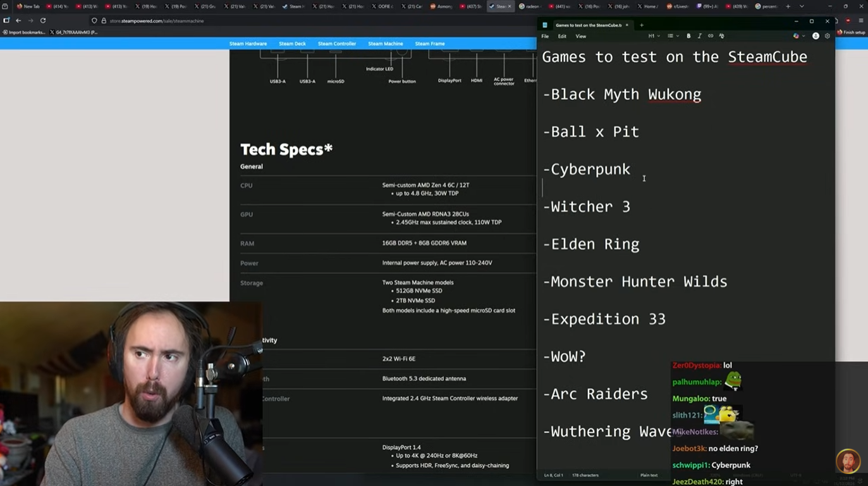Switch to the OOFIE browser tab
Screen dimensions: 868x486
[x=381, y=6]
